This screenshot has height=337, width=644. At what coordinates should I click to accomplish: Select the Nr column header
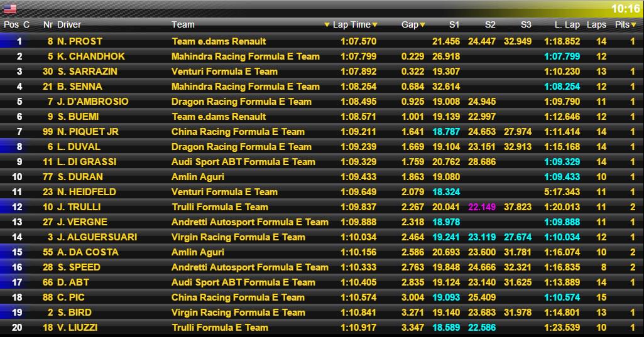click(x=48, y=24)
